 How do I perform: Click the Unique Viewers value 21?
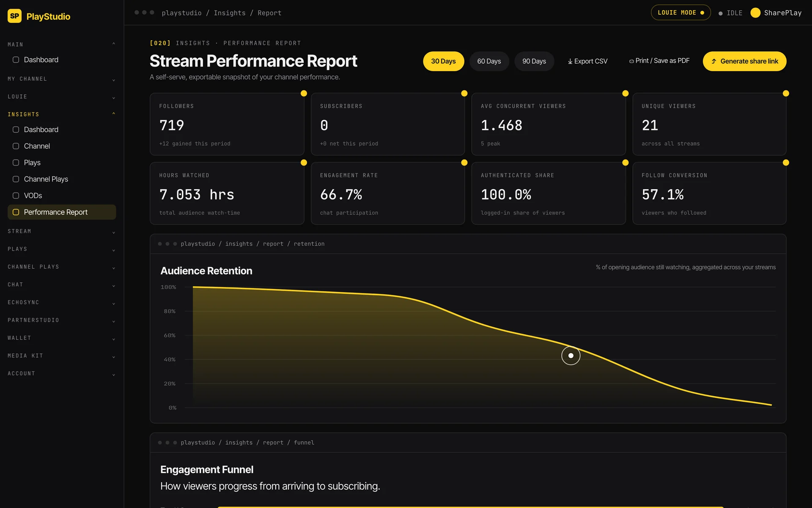[x=650, y=125]
